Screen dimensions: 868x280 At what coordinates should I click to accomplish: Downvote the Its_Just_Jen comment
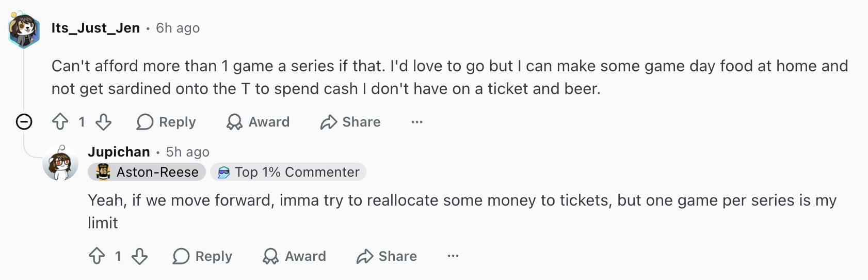click(x=104, y=122)
